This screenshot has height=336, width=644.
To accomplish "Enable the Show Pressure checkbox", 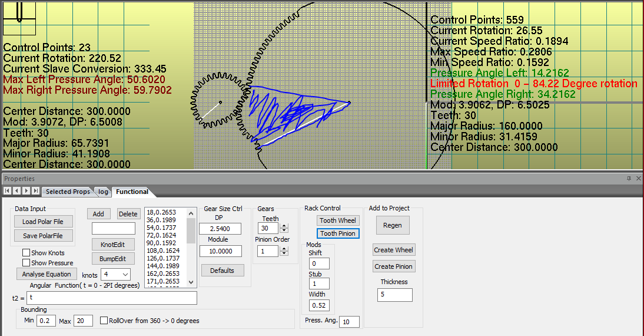I will coord(26,263).
